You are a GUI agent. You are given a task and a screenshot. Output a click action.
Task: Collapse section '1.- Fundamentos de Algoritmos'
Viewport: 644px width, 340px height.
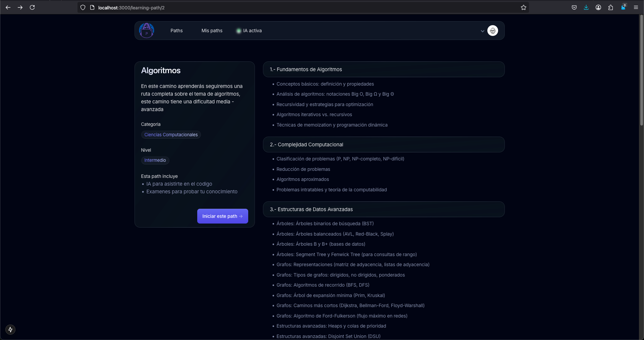pyautogui.click(x=384, y=69)
